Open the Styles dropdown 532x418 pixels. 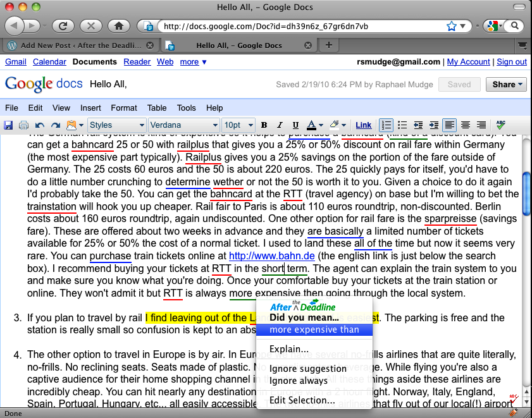click(x=116, y=125)
